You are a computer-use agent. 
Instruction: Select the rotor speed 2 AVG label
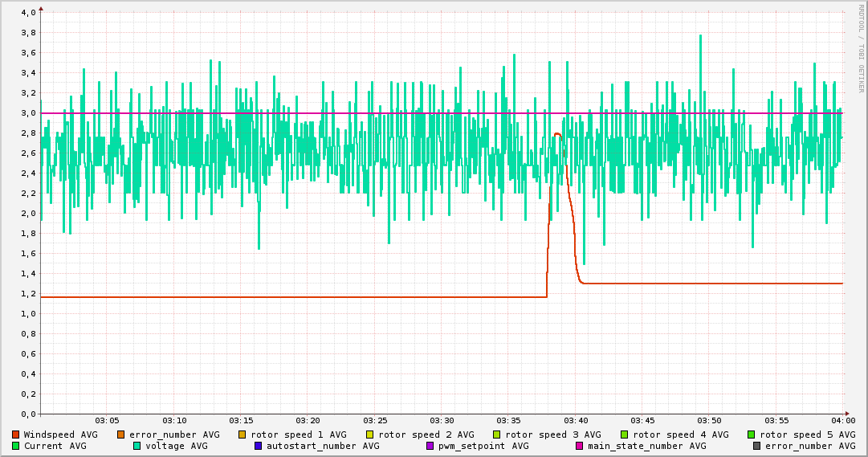click(426, 435)
